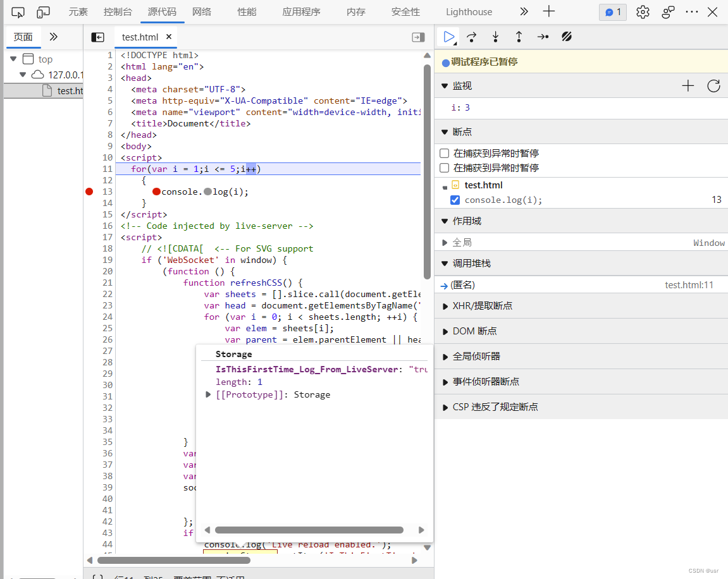Viewport: 728px width, 579px height.
Task: Activate the inspect element picker icon
Action: [18, 12]
